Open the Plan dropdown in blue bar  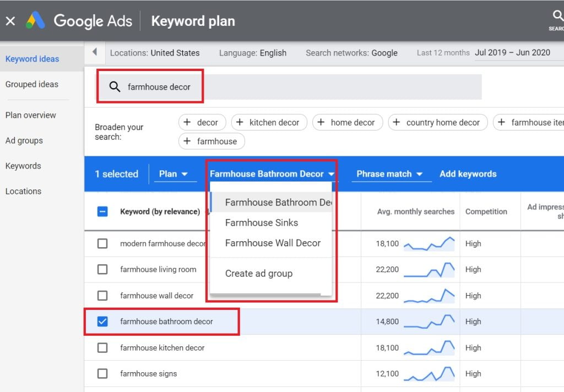pos(173,174)
